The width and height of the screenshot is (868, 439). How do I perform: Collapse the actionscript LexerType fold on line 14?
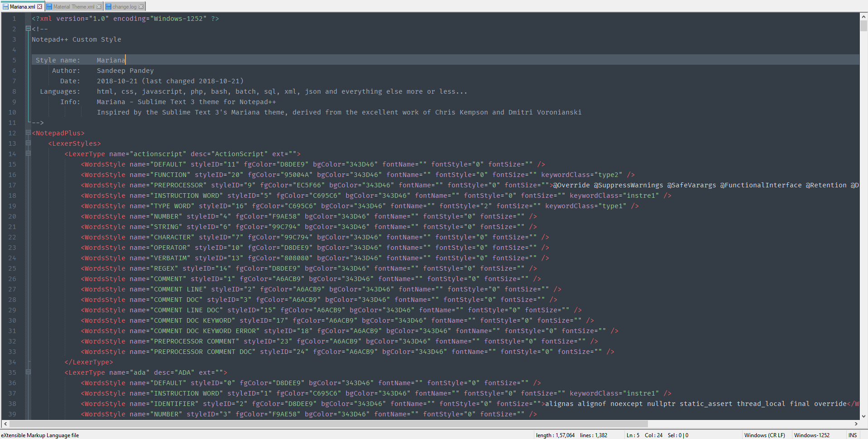coord(28,153)
